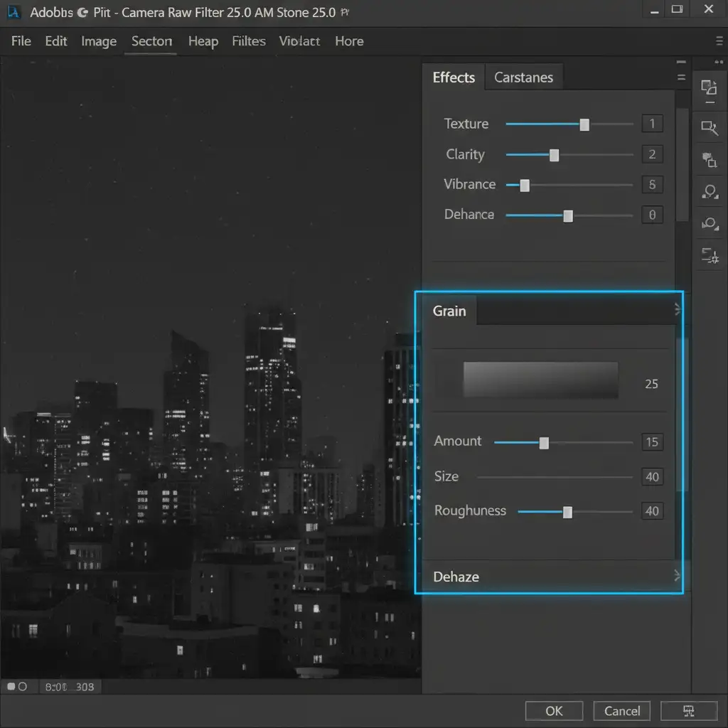
Task: Open the Filtes menu in menu bar
Action: 248,41
